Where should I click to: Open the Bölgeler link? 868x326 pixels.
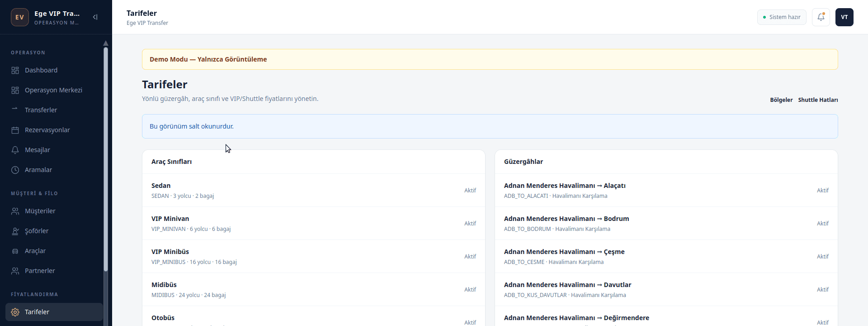point(781,100)
